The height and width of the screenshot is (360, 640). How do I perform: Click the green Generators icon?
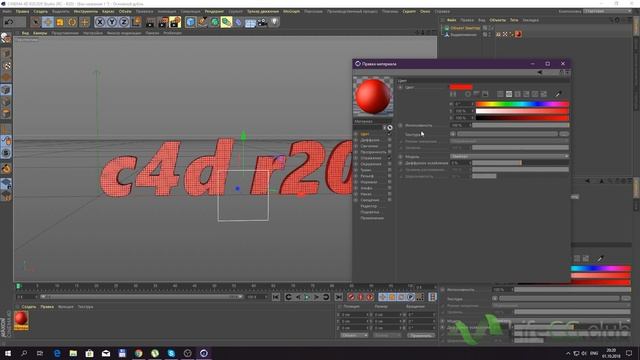(x=215, y=22)
